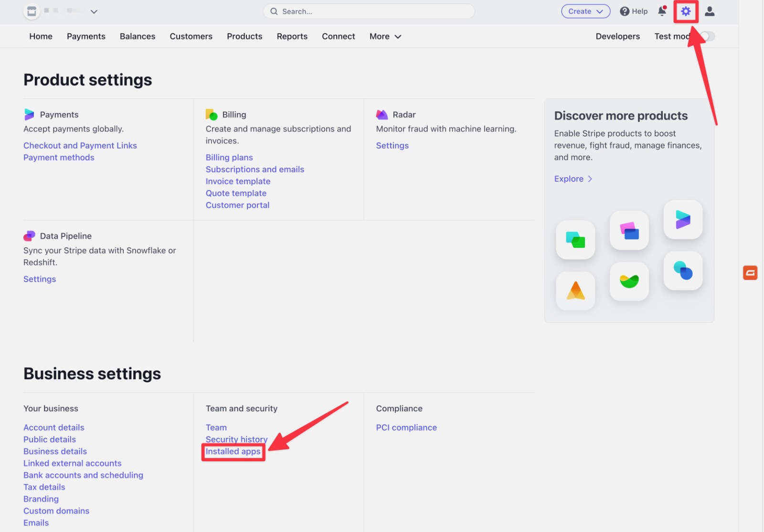Click the Billing product icon
The image size is (764, 532).
click(212, 115)
